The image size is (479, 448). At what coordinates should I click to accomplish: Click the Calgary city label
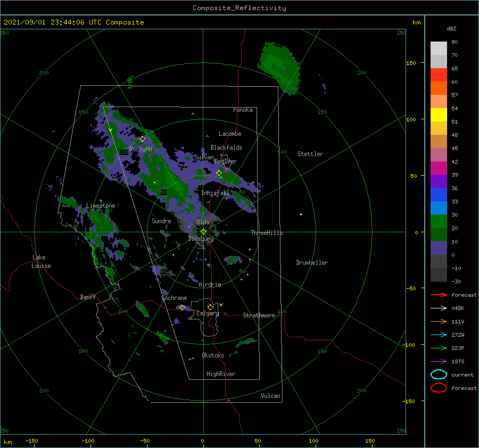coord(208,313)
